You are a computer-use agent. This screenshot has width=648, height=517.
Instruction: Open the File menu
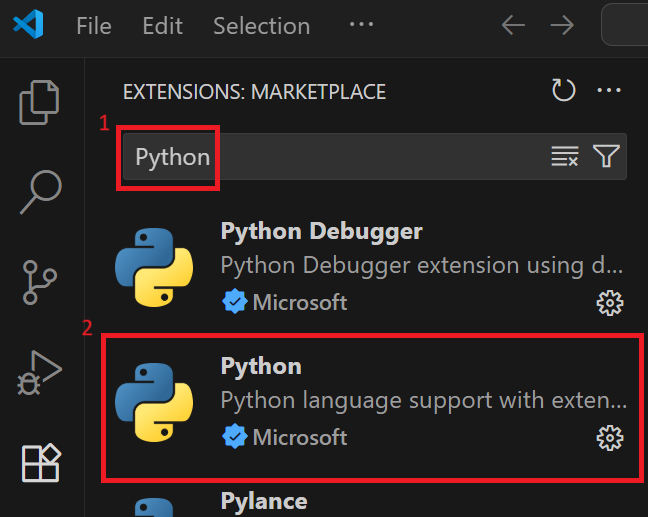coord(94,25)
